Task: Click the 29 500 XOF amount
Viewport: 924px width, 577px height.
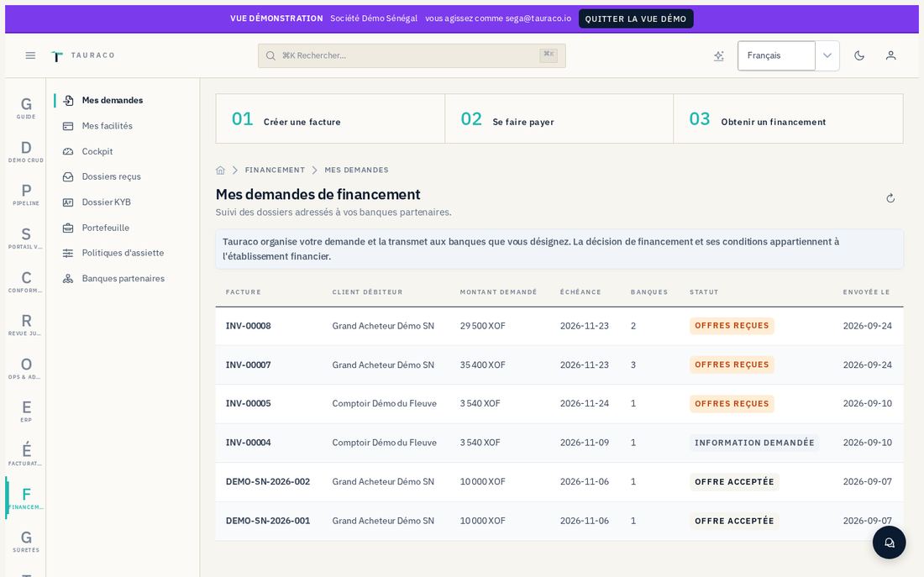Action: pos(483,326)
